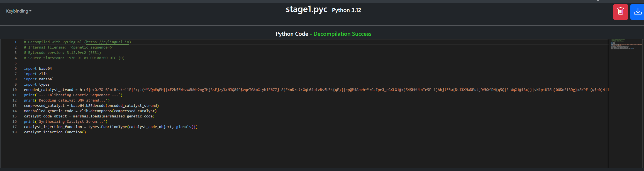
Task: Click the zlib.decompress line
Action: pos(90,111)
